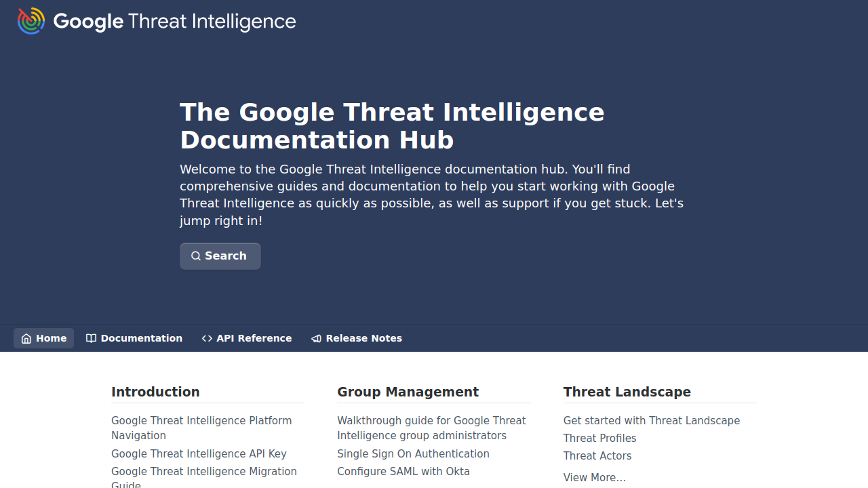Open Google Threat Intelligence Platform Navigation link
The image size is (868, 488).
click(x=201, y=428)
